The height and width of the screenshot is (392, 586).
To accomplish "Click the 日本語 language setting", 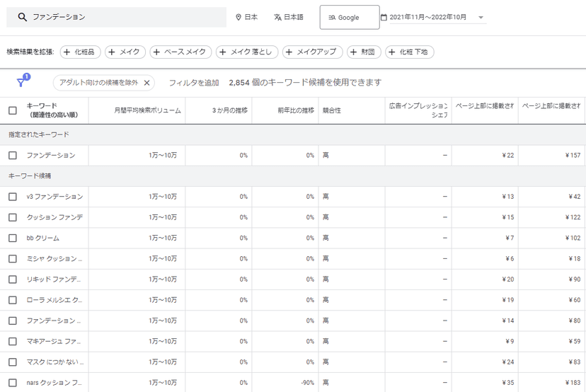I will tap(289, 17).
